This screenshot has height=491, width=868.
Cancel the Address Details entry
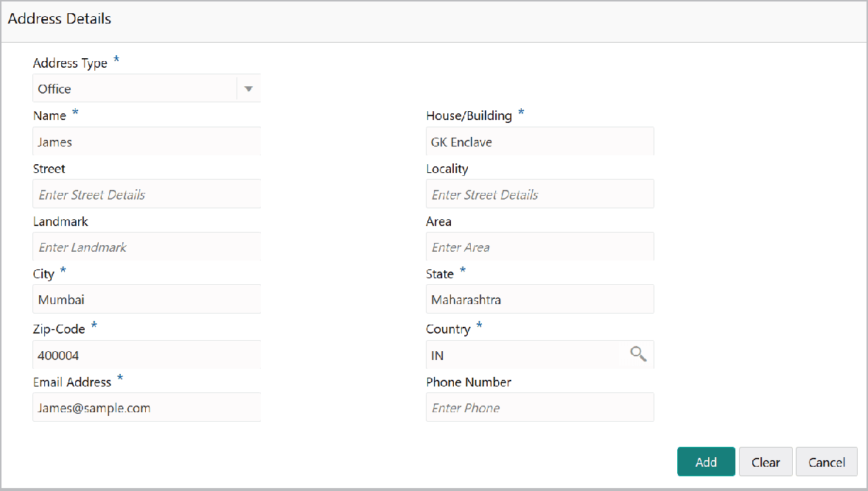(826, 462)
